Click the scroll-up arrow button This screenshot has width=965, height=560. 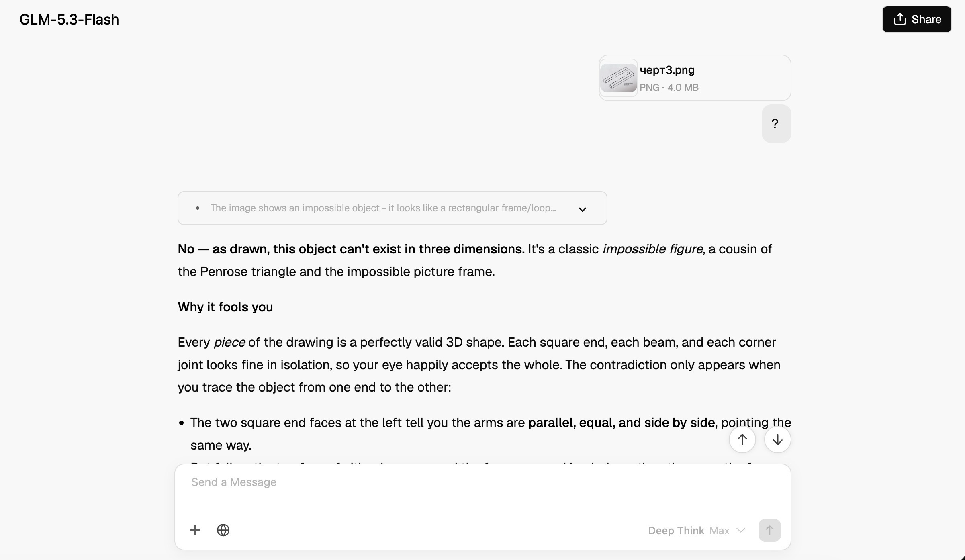742,439
